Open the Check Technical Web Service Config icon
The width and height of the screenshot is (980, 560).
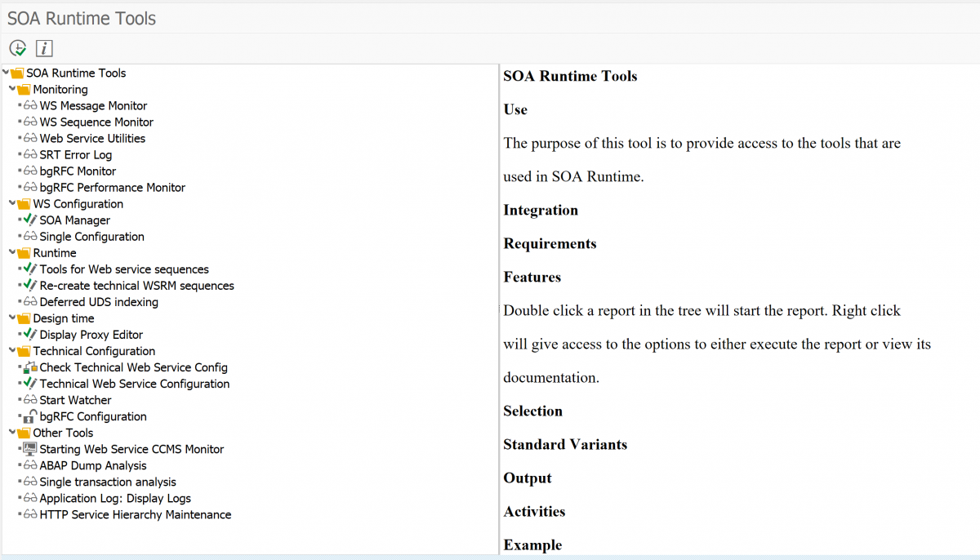(x=30, y=367)
